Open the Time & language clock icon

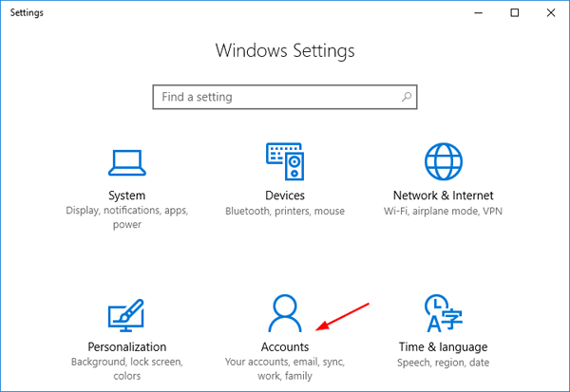[441, 314]
